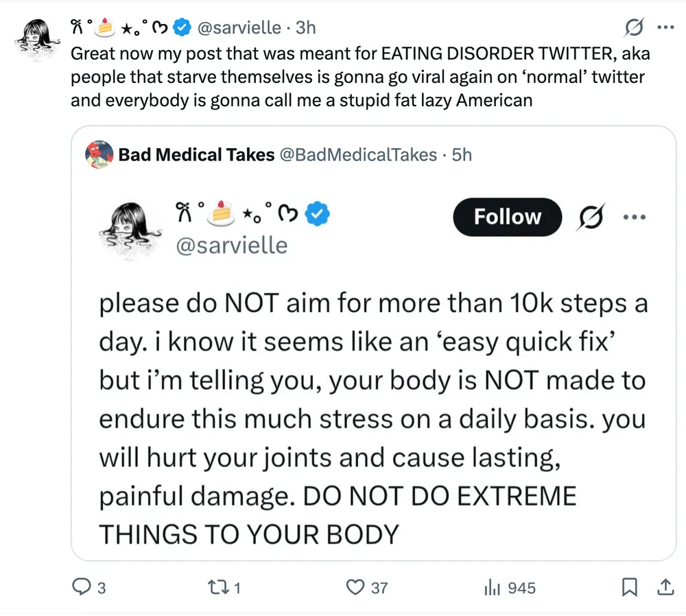This screenshot has width=686, height=616.
Task: Click the reply comment icon
Action: pyautogui.click(x=82, y=587)
